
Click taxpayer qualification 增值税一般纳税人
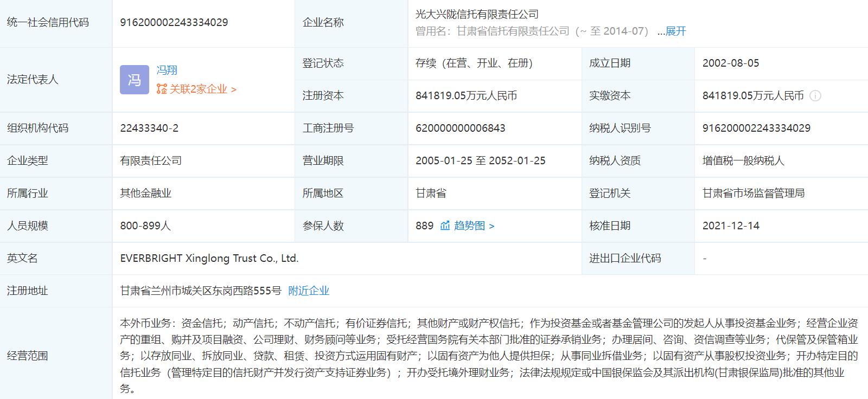[x=743, y=160]
